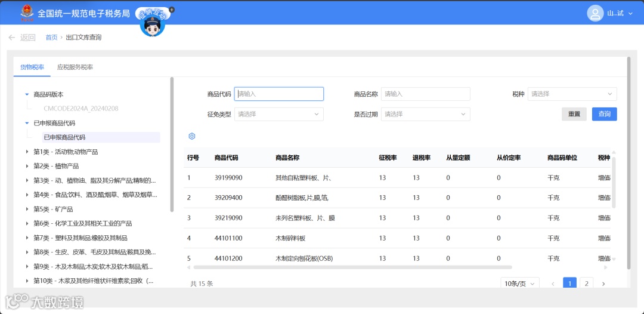The height and width of the screenshot is (314, 644).
Task: Click the 查询 search button
Action: click(x=605, y=114)
